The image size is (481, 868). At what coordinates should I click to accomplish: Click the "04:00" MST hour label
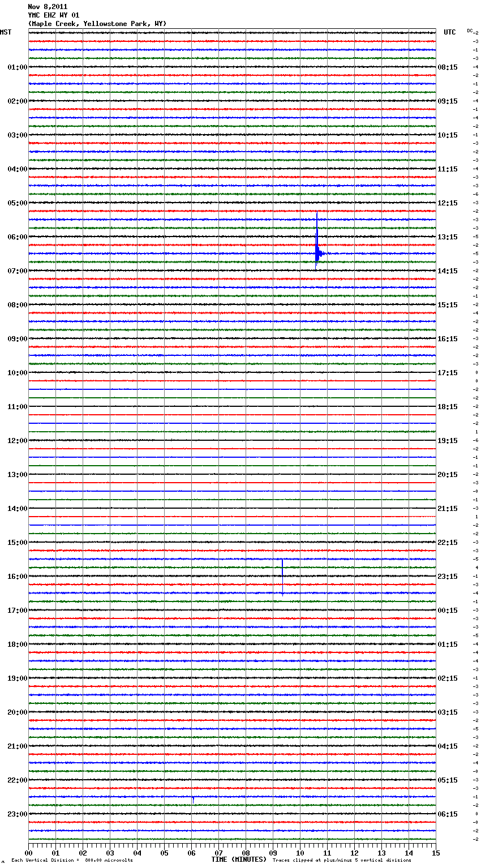(x=18, y=169)
